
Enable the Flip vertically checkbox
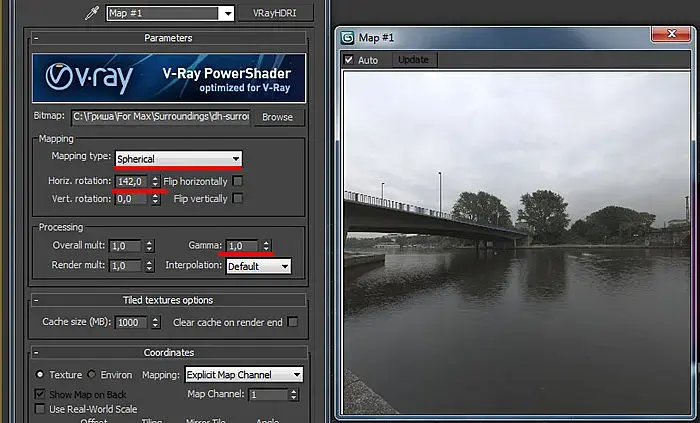coord(238,198)
